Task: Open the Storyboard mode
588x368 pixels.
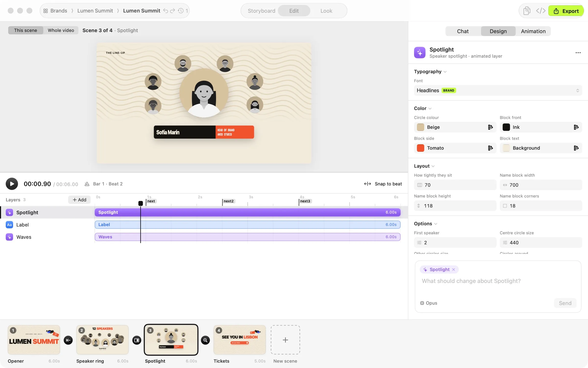Action: [x=261, y=11]
